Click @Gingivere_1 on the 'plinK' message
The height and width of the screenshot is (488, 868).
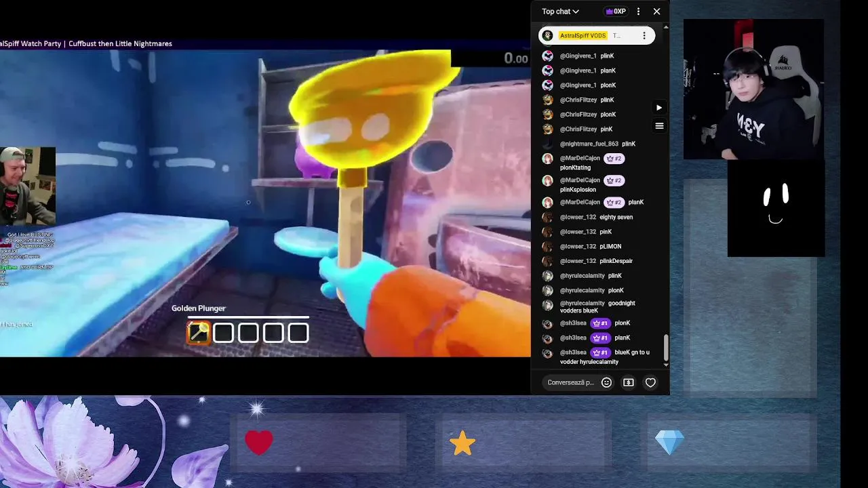coord(578,56)
